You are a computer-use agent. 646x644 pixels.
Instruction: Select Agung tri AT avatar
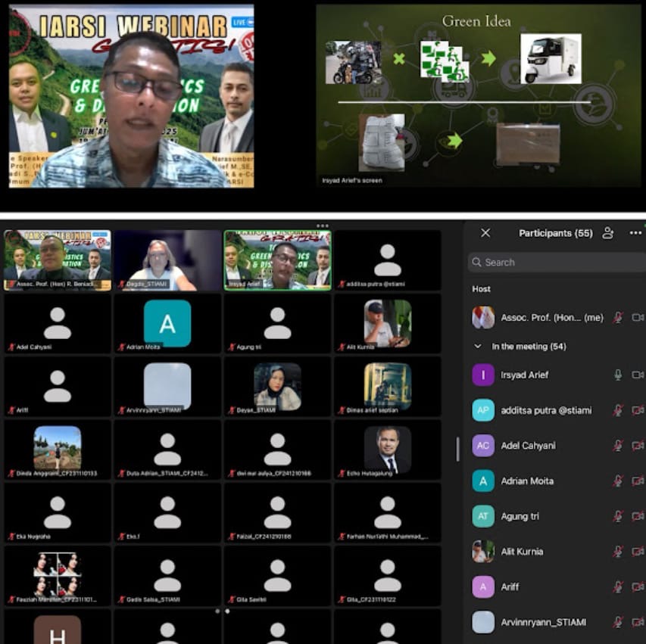click(483, 516)
